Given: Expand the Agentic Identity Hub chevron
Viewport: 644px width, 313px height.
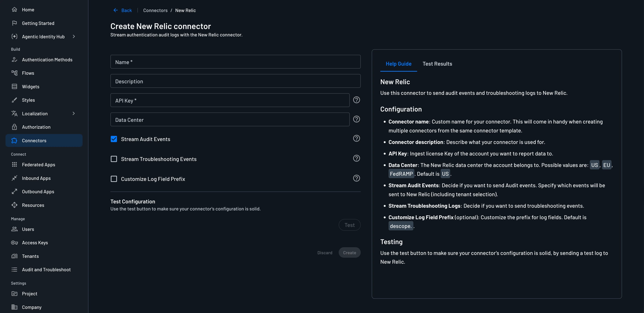Looking at the screenshot, I should (x=74, y=36).
